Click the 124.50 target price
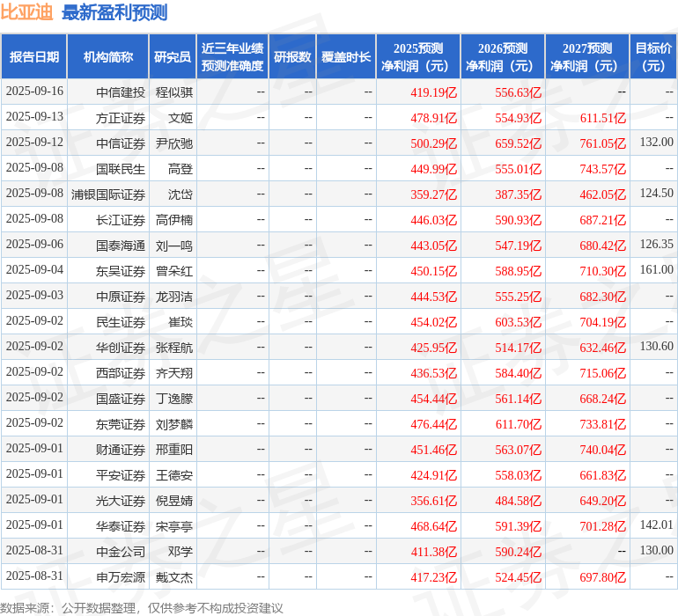Viewport: 678px width, 616px height. click(x=656, y=193)
